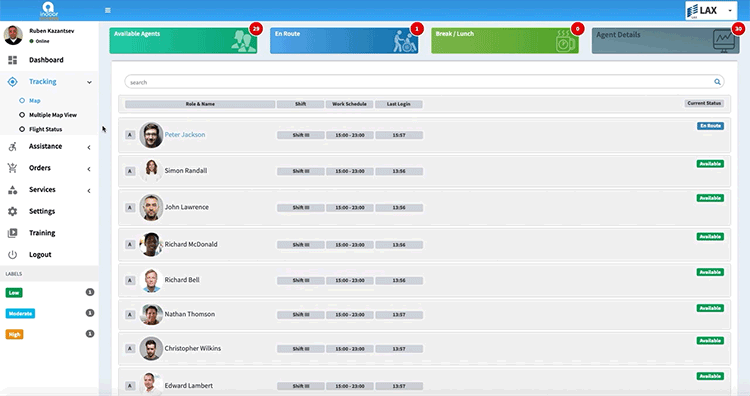The height and width of the screenshot is (396, 750).
Task: Expand the Assistance submenu arrow
Action: click(x=89, y=147)
